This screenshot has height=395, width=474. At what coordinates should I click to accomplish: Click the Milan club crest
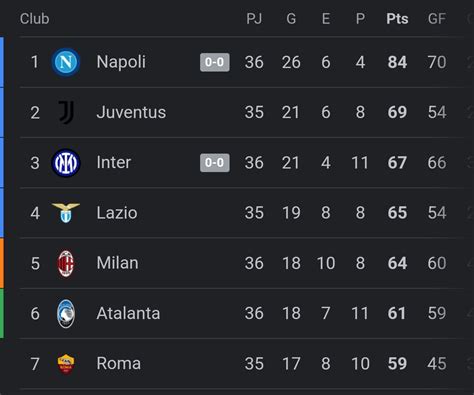[x=66, y=263]
